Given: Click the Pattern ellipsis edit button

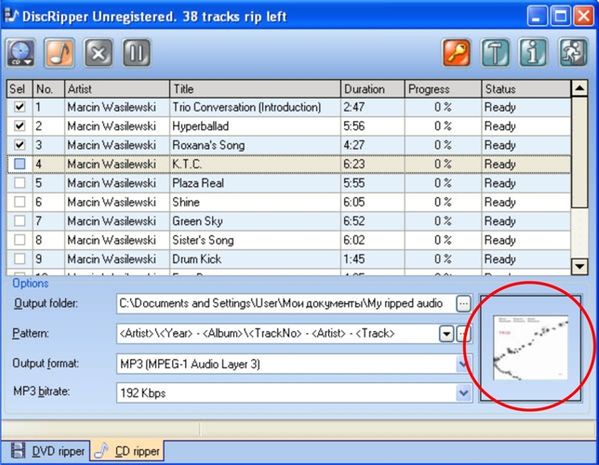Looking at the screenshot, I should 463,334.
